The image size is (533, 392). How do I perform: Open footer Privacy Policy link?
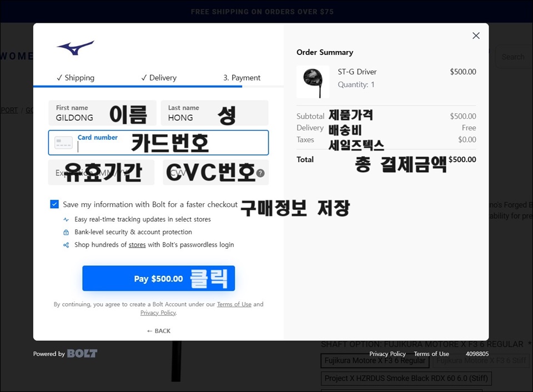[388, 354]
